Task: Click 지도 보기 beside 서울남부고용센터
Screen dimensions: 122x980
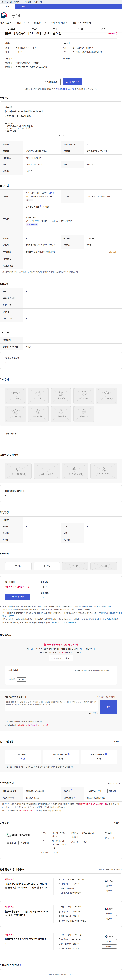Action: coord(114,791)
